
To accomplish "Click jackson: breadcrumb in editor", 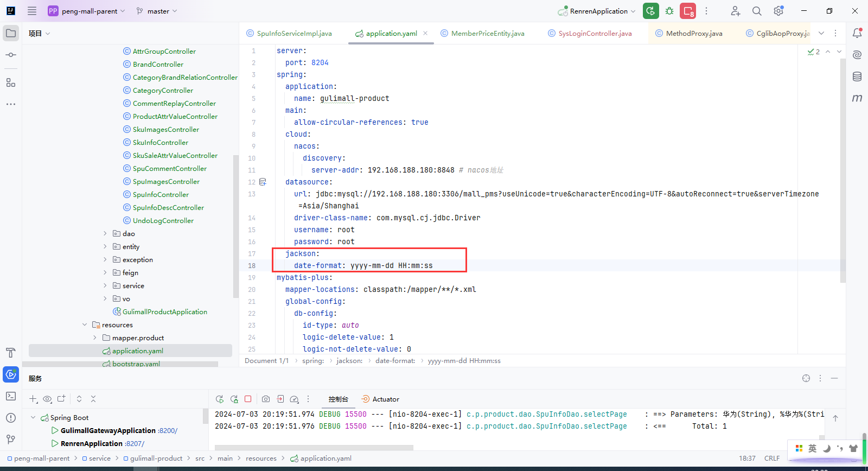I will pos(349,360).
